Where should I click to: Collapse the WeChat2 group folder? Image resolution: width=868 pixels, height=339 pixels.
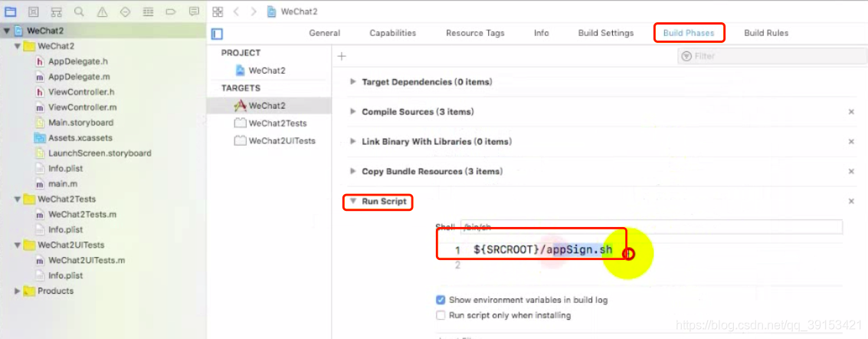pyautogui.click(x=17, y=47)
